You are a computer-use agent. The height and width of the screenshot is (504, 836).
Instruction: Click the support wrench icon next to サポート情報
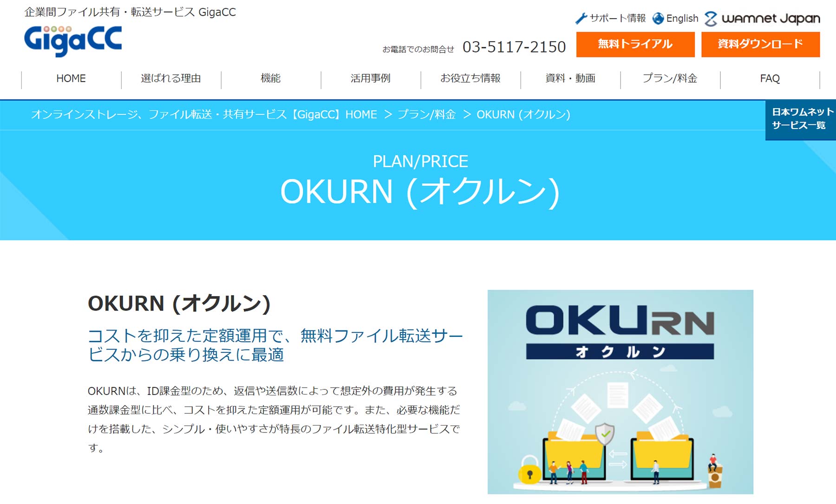(582, 18)
